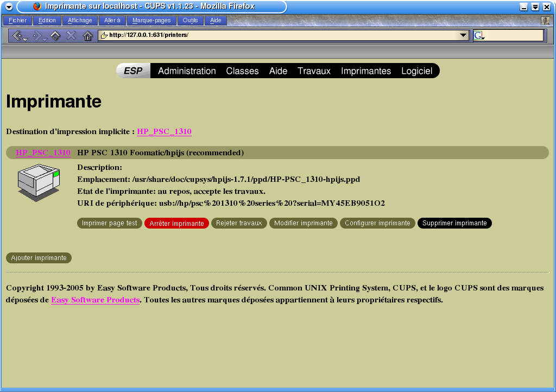Click the Google search engine icon
Viewport: 556px width, 392px height.
point(479,35)
